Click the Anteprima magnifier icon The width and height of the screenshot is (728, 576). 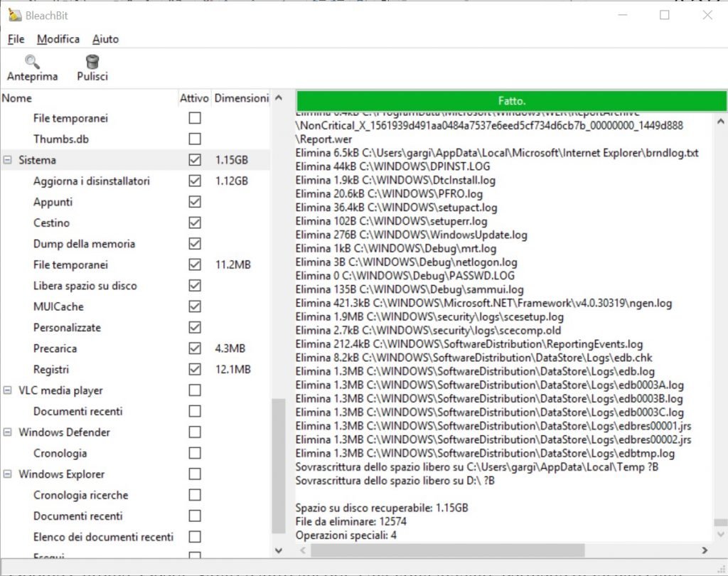tap(32, 62)
